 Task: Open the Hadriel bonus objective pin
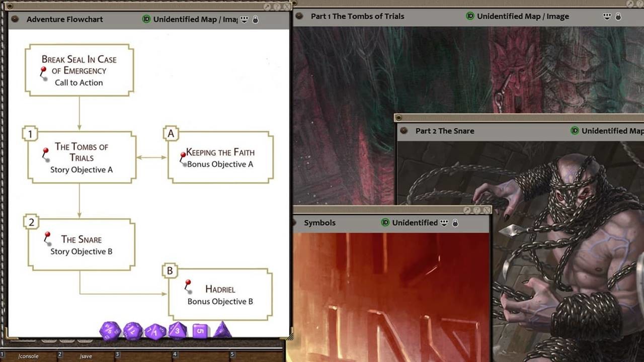pos(188,285)
